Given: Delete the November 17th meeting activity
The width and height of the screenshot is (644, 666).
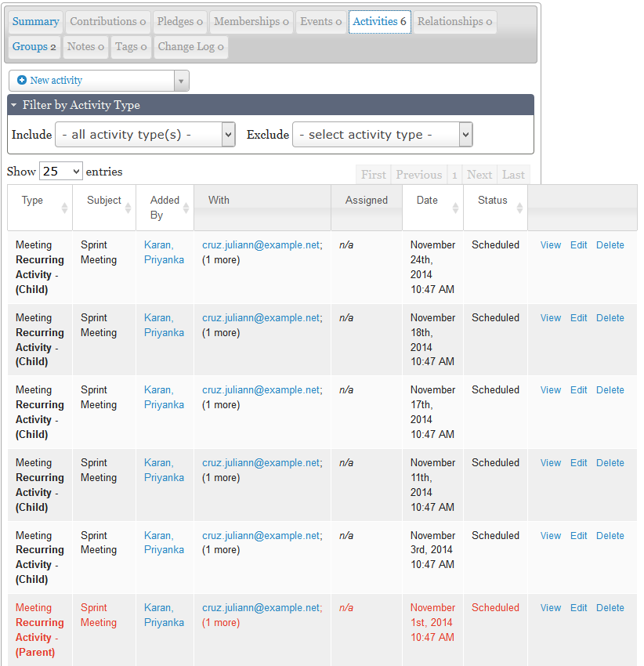Looking at the screenshot, I should 610,390.
